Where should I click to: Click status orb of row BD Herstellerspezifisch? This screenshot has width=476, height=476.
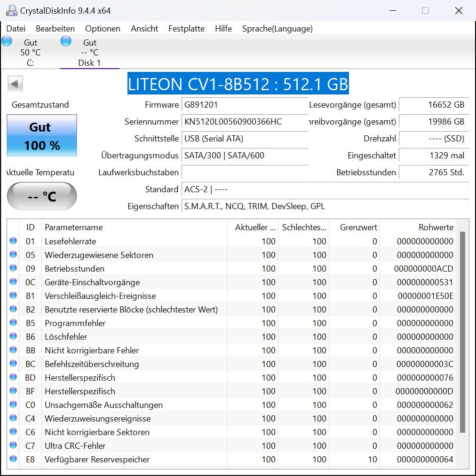tap(13, 377)
